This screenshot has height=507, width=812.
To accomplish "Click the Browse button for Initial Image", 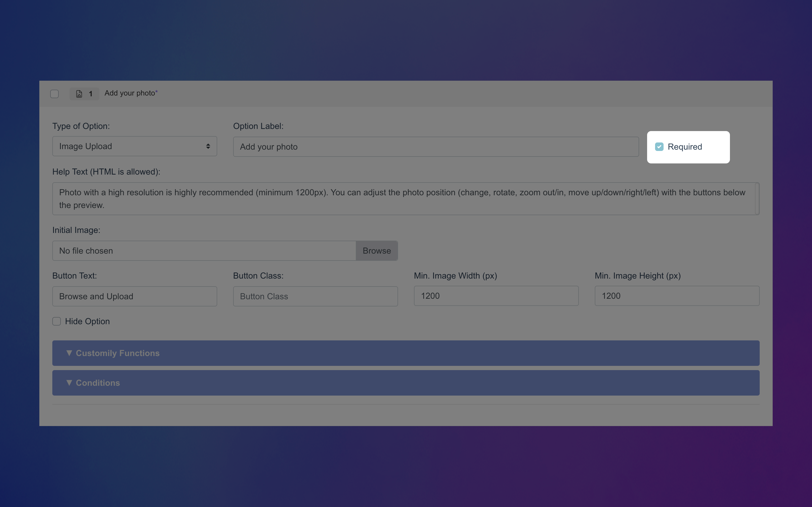I will 377,251.
